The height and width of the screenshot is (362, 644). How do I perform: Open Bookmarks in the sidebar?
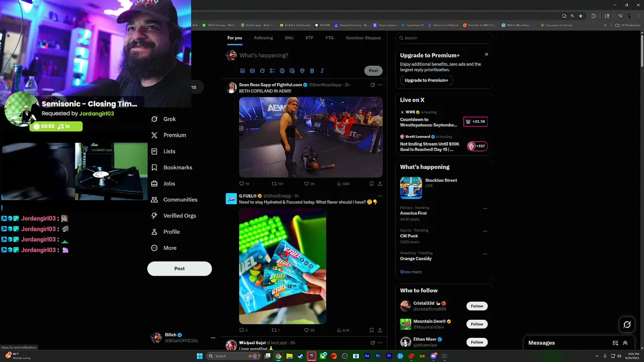(172, 167)
